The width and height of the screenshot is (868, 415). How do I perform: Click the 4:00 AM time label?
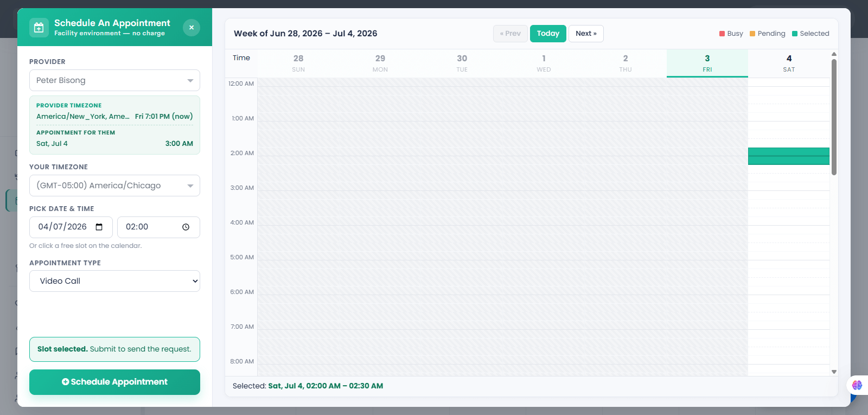click(x=242, y=222)
